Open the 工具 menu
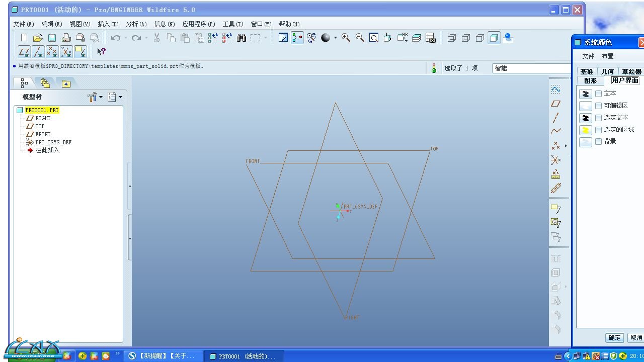 [x=233, y=24]
